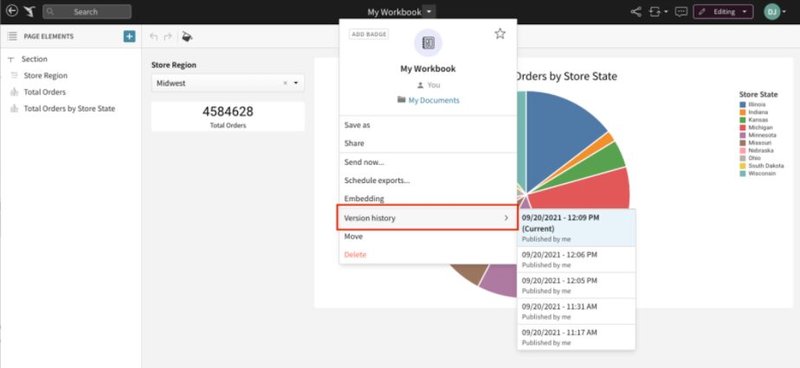The image size is (800, 368).
Task: Click the Store State legend title
Action: pos(759,94)
